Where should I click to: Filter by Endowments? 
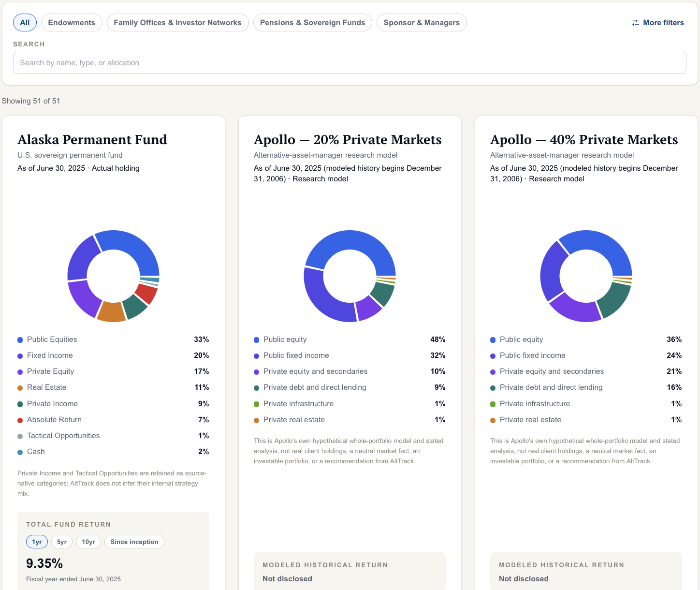(x=72, y=23)
